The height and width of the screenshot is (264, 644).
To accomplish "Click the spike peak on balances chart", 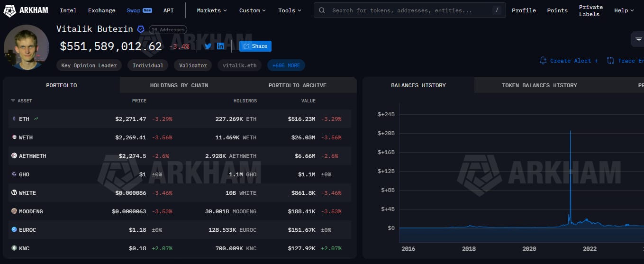I will tap(570, 131).
